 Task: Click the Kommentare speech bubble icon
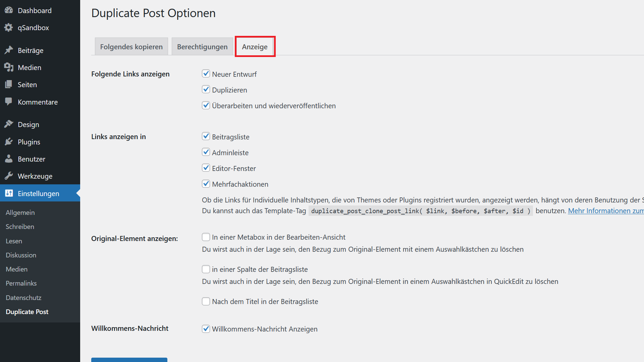point(9,102)
